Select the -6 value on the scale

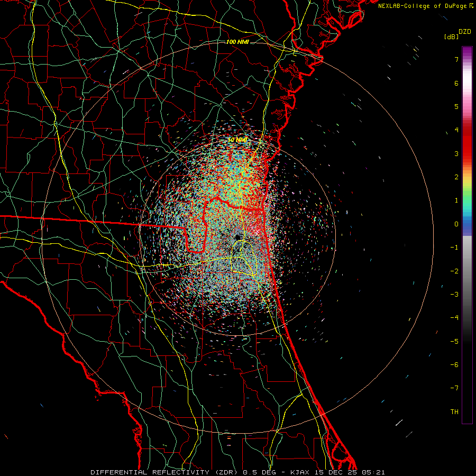coord(454,365)
